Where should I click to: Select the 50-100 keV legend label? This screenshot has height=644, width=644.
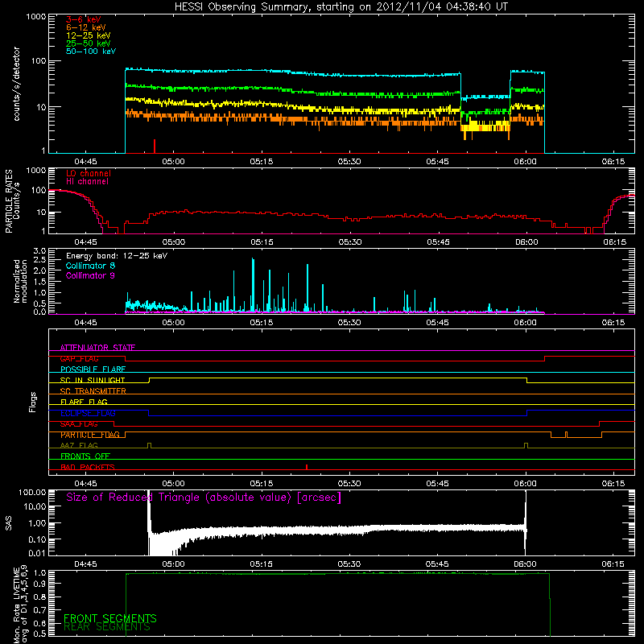click(x=91, y=52)
